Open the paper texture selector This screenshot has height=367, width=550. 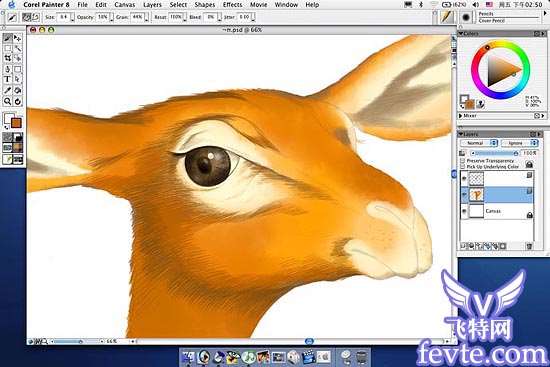pyautogui.click(x=7, y=137)
